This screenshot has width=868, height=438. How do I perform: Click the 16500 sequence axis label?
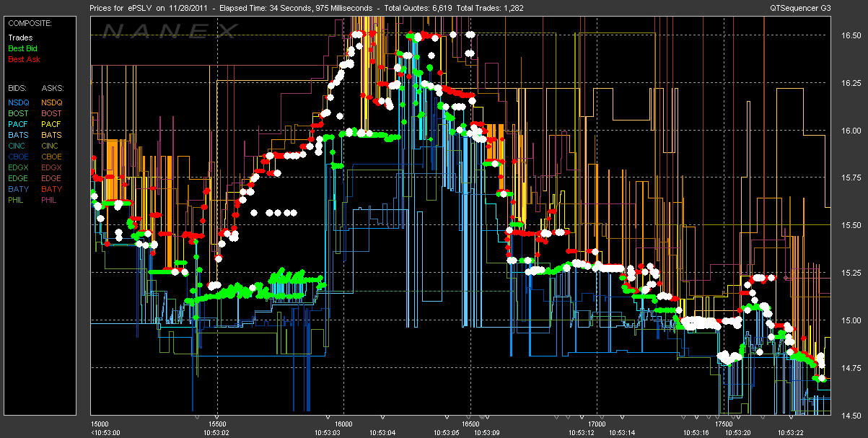point(470,424)
